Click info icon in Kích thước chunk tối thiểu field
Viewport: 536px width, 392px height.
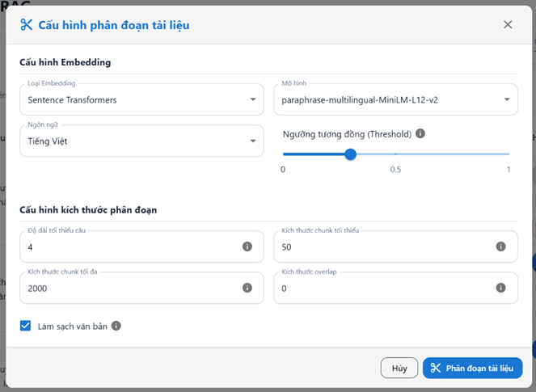501,247
